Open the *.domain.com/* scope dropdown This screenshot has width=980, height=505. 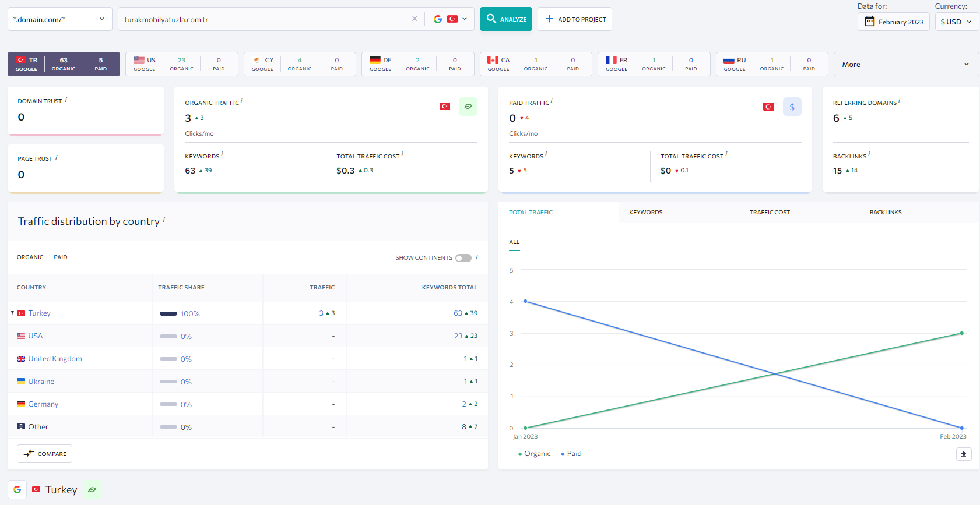[59, 19]
